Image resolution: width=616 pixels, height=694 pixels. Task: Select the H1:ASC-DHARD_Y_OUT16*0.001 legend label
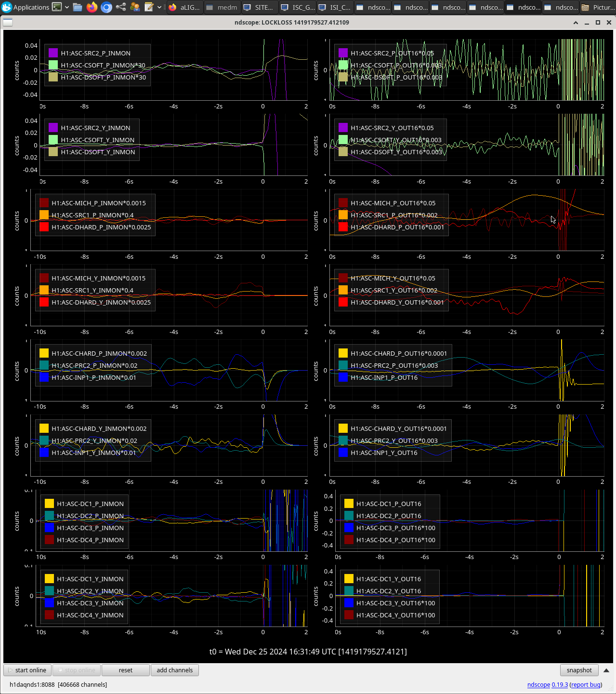(397, 302)
